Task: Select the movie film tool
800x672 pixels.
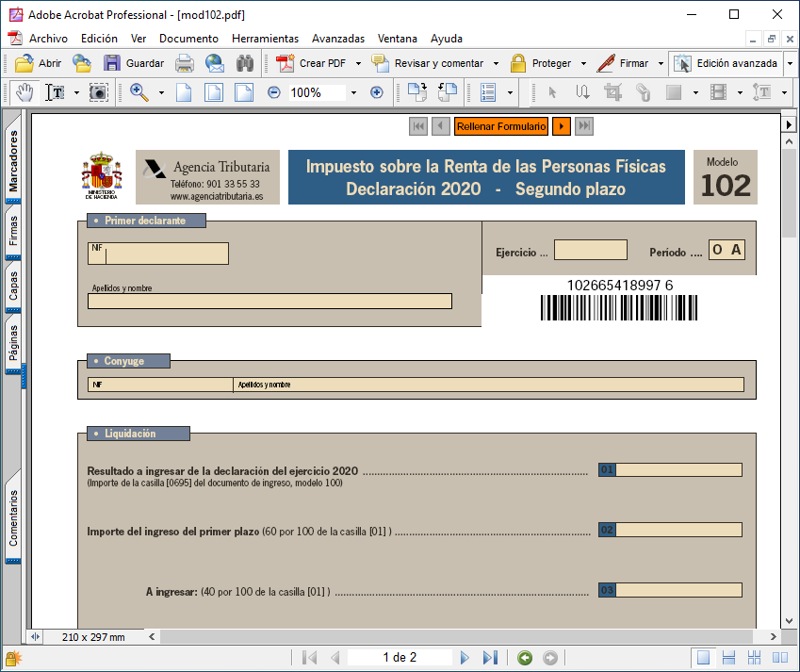Action: click(x=718, y=92)
